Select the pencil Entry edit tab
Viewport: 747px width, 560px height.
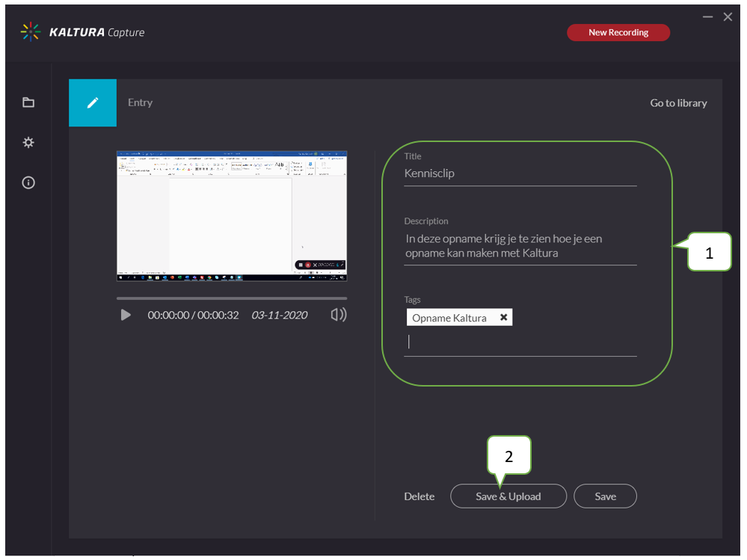click(93, 103)
